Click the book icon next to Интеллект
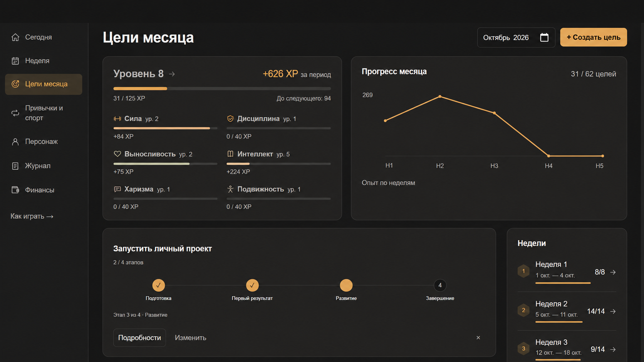Screen dimensions: 644x362 click(x=230, y=154)
